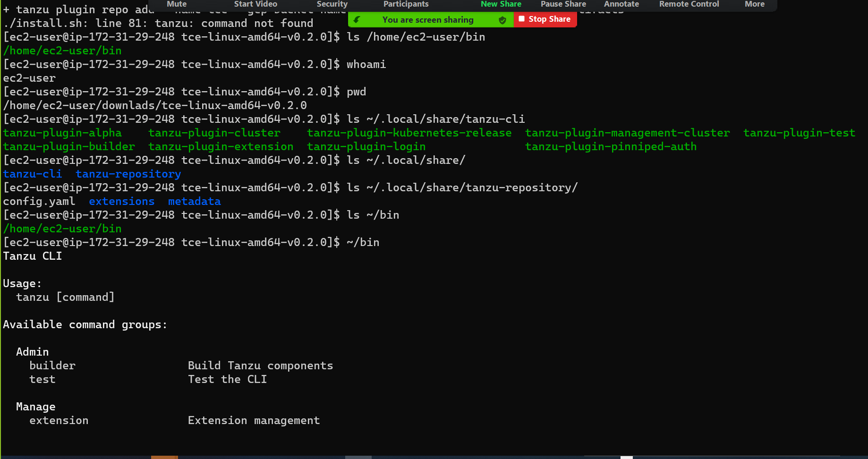This screenshot has height=459, width=868.
Task: Click 'Extension management' description
Action: tap(254, 421)
